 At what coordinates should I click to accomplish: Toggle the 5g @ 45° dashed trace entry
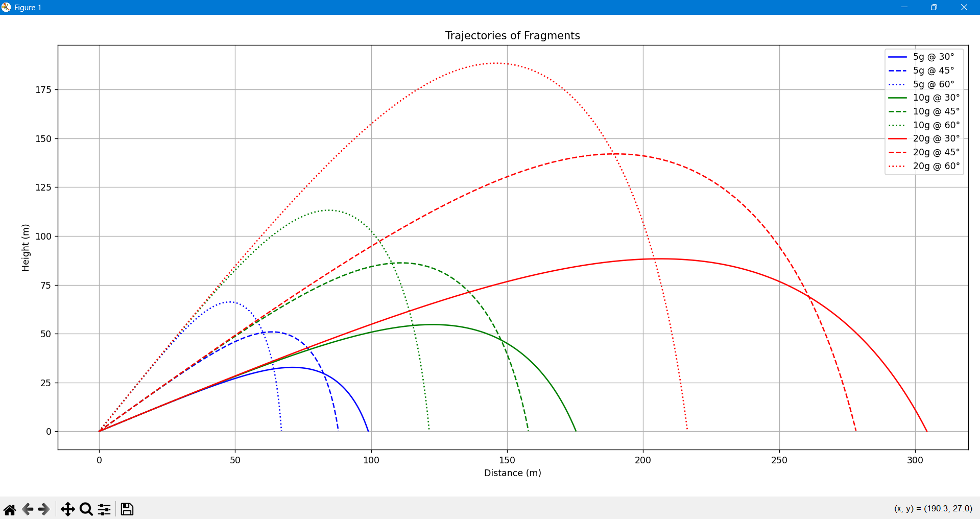(x=934, y=70)
